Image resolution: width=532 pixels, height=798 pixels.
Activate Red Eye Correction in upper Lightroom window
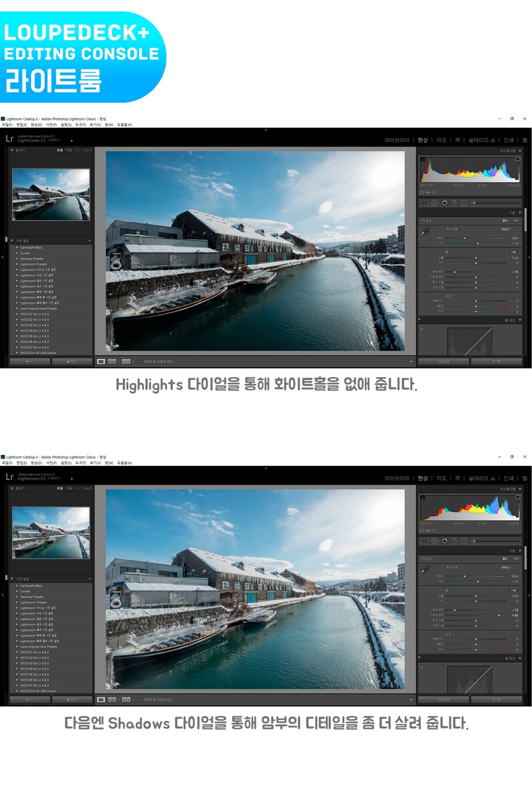[x=445, y=203]
